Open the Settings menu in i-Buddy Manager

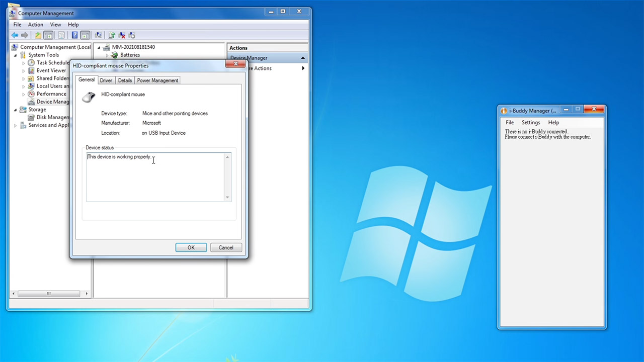[x=531, y=123]
